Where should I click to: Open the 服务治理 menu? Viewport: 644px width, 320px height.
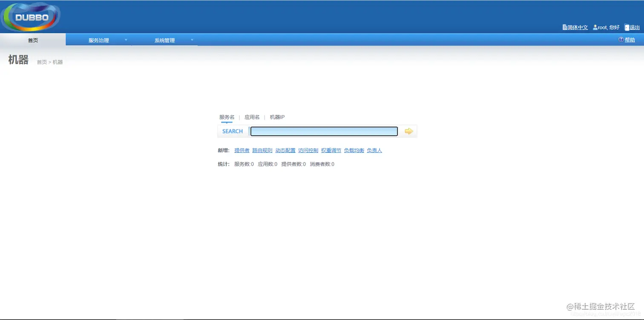(x=99, y=40)
